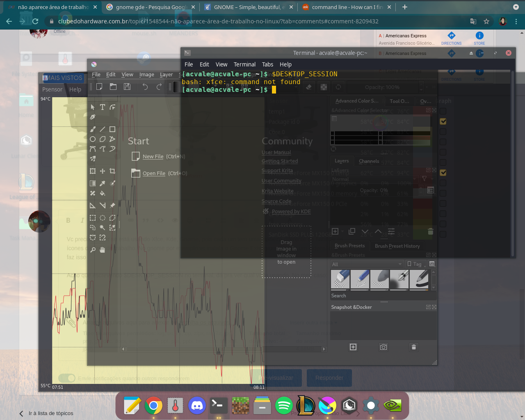Select Krita's Ellipse shape tool
The width and height of the screenshot is (525, 420).
coord(93,139)
